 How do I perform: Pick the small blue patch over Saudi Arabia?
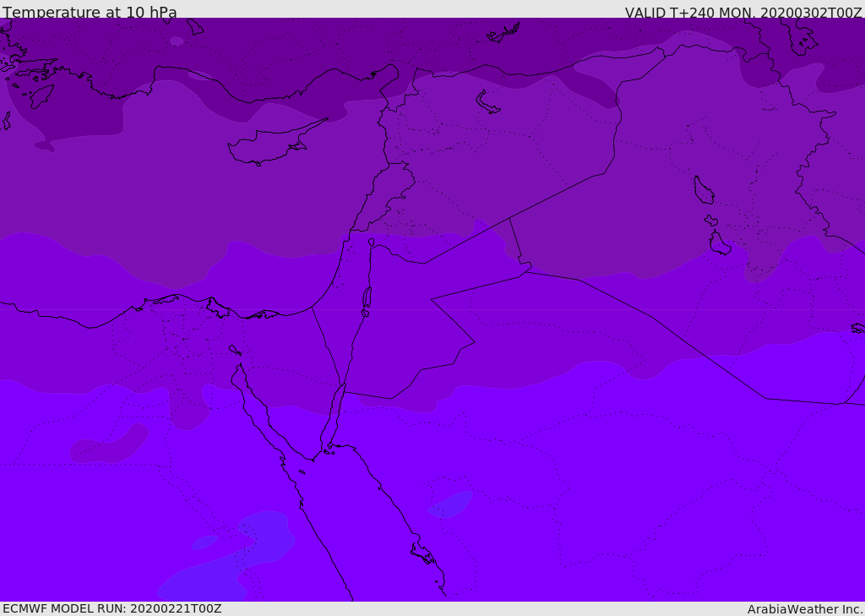coord(450,504)
